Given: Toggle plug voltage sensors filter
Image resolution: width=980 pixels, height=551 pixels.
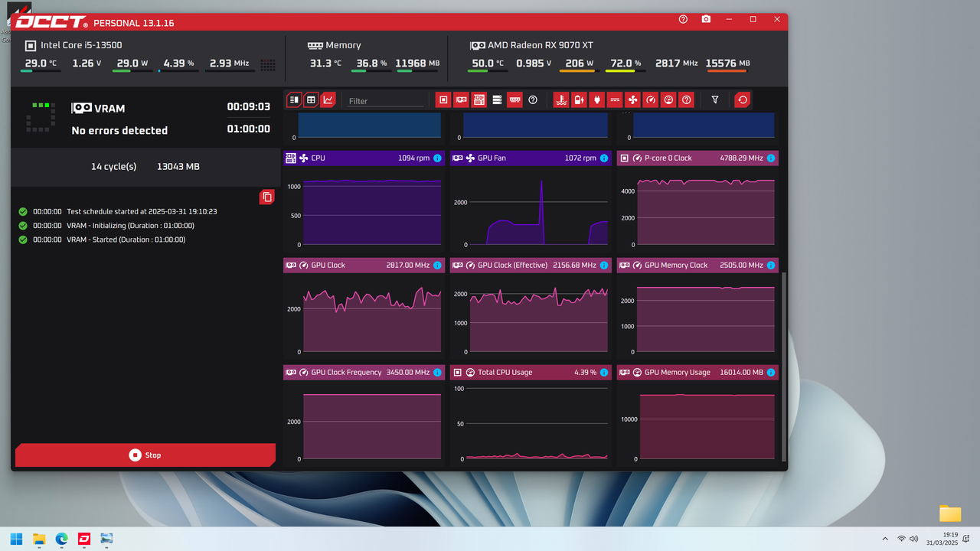Looking at the screenshot, I should (x=596, y=99).
